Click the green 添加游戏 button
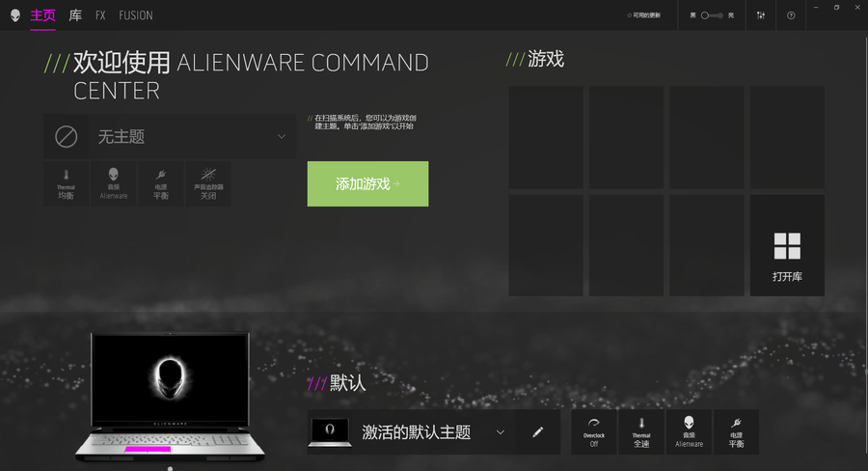The width and height of the screenshot is (868, 471). pyautogui.click(x=367, y=183)
